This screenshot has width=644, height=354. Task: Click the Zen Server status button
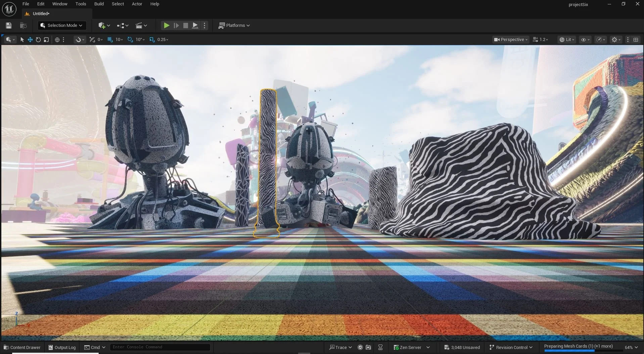tap(407, 347)
